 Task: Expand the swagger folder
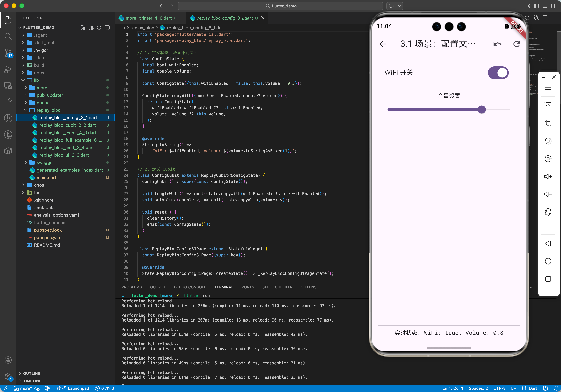pos(45,162)
